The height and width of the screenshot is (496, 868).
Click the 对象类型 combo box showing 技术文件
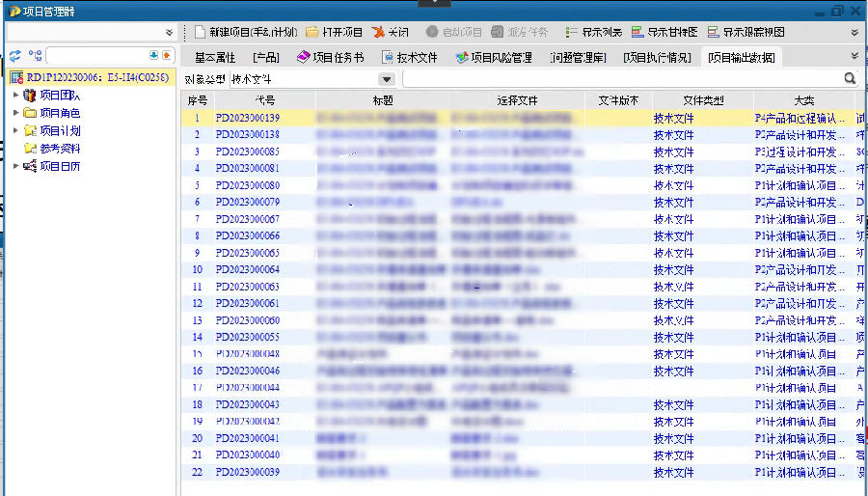312,79
